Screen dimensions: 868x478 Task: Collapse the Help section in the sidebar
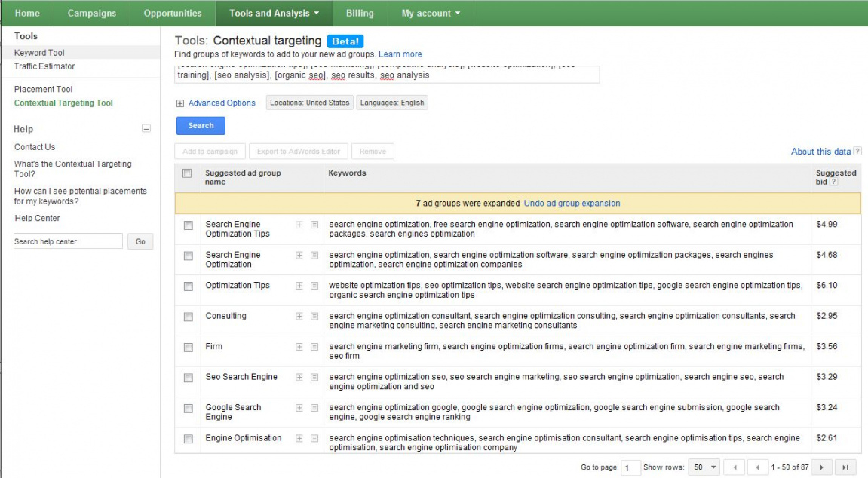[146, 129]
